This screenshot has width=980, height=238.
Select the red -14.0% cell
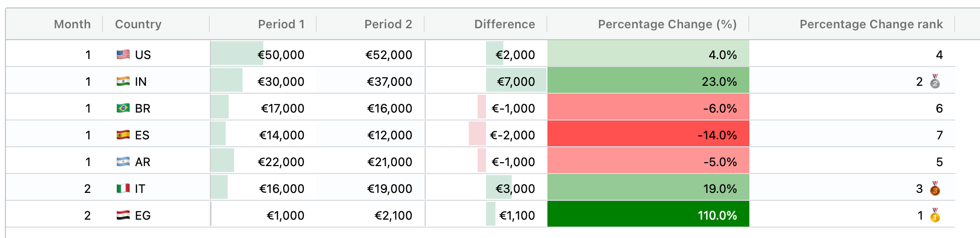point(648,135)
